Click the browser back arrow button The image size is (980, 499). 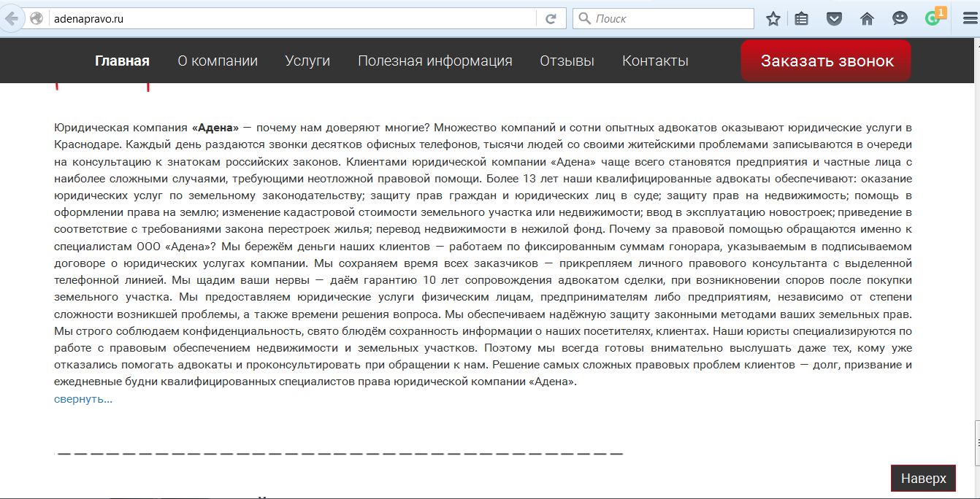tap(10, 19)
